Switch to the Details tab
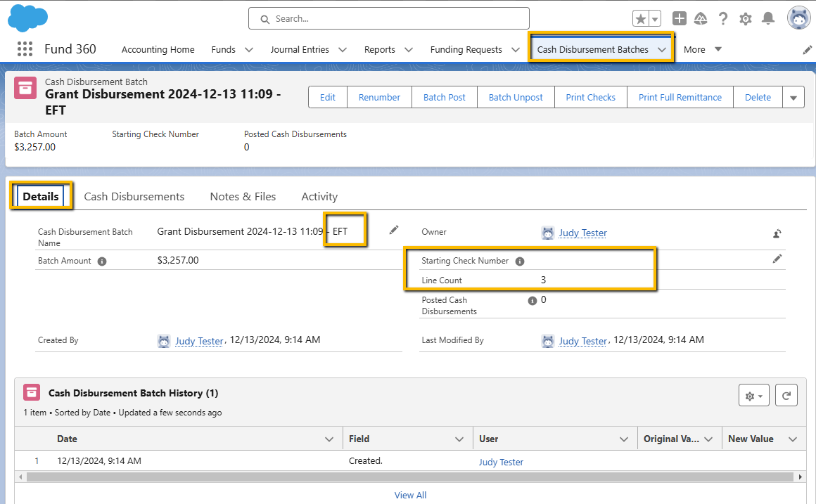Viewport: 816px width, 504px height. tap(41, 196)
